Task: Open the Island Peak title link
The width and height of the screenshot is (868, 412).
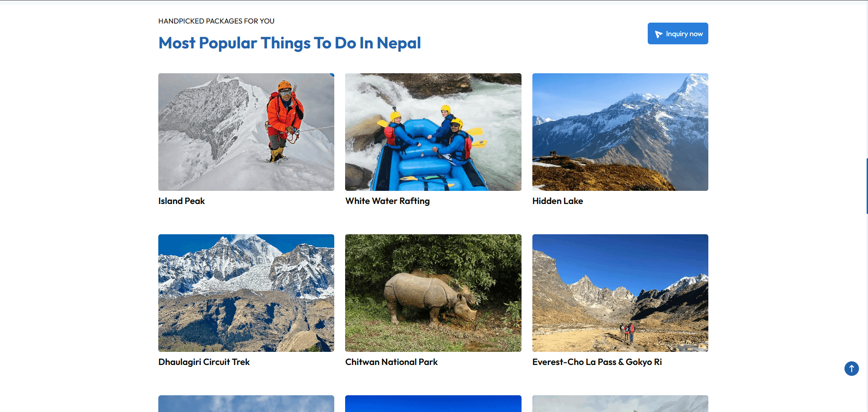Action: coord(181,201)
